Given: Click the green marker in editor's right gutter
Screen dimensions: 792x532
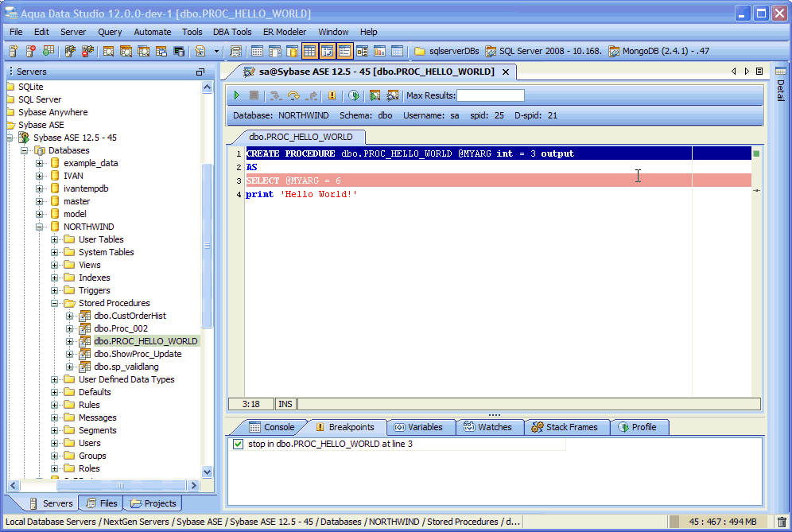Looking at the screenshot, I should [756, 153].
